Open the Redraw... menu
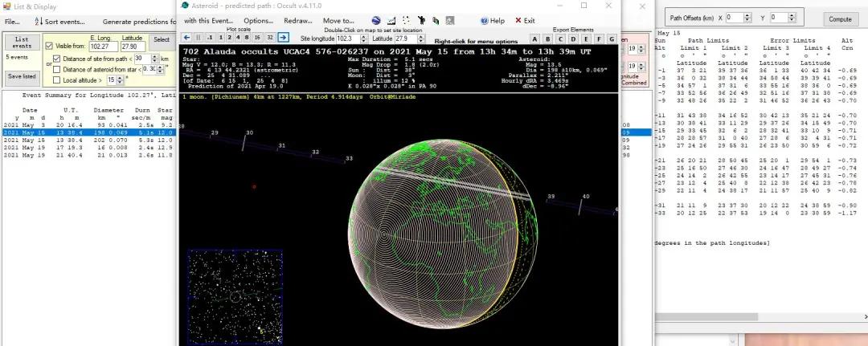This screenshot has width=868, height=346. click(298, 20)
